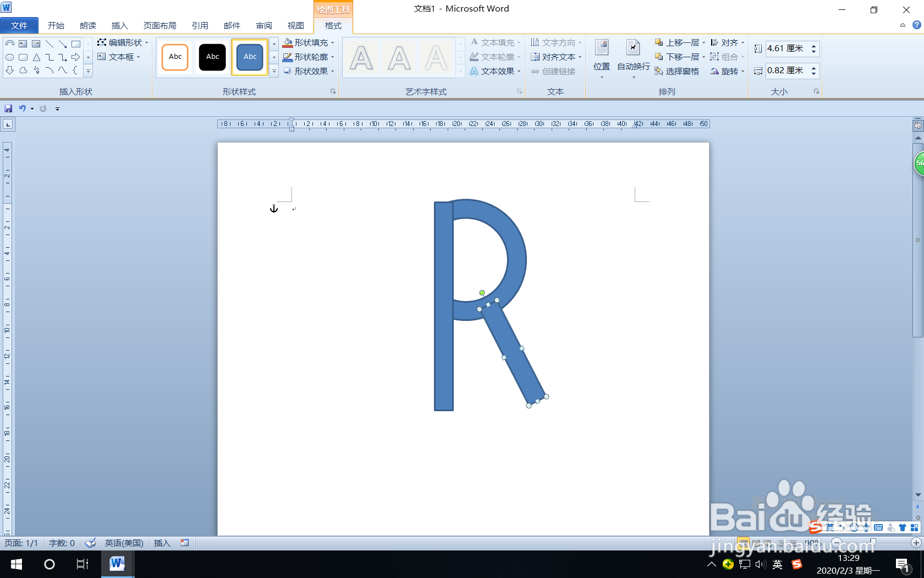Select the oval shape in the insert shapes gallery
The image size is (924, 578).
point(9,57)
